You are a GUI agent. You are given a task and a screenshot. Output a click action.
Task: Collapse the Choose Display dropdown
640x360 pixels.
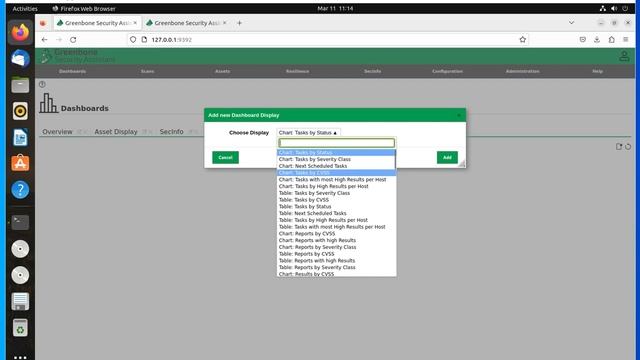pos(308,133)
